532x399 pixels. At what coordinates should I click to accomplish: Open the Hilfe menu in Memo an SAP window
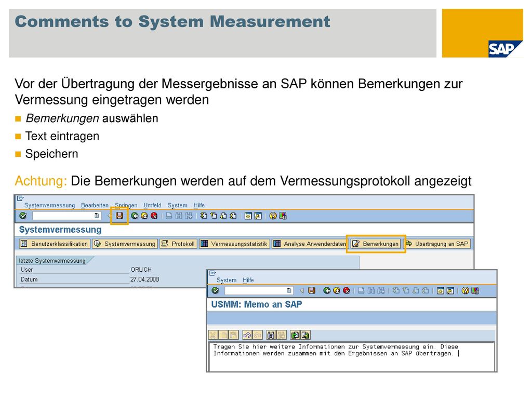click(x=248, y=280)
